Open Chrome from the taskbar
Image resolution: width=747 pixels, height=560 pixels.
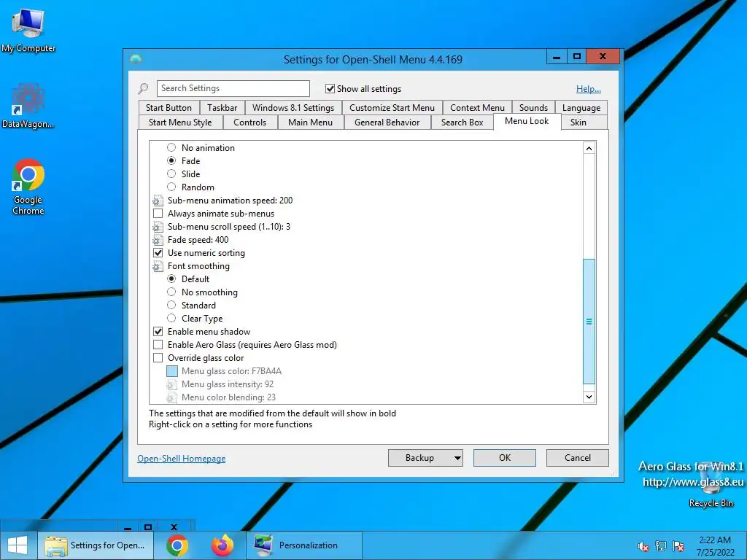point(177,545)
